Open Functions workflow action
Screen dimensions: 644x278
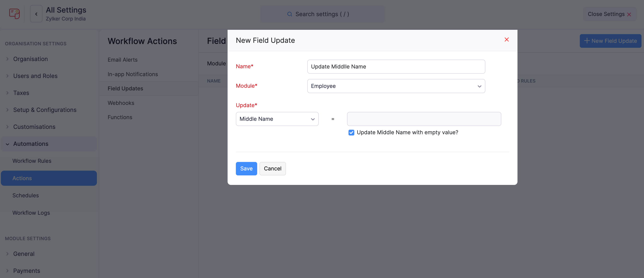point(120,117)
